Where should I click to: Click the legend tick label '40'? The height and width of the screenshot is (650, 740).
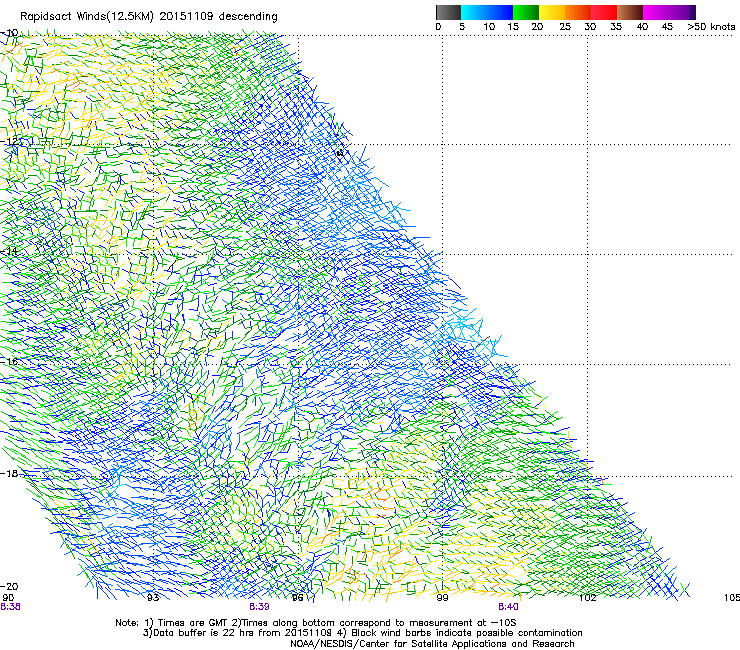click(x=642, y=27)
